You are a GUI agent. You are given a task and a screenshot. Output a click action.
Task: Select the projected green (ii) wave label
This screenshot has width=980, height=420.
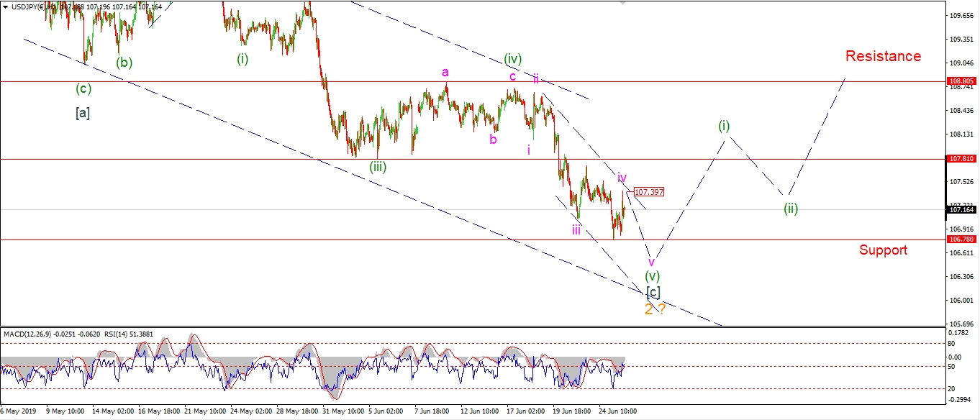point(791,209)
